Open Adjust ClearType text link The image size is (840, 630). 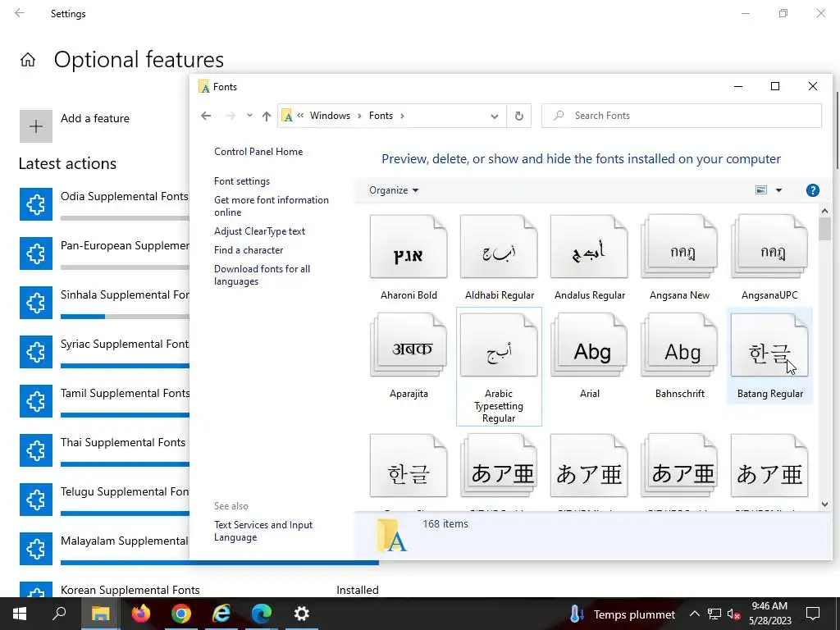pyautogui.click(x=259, y=231)
